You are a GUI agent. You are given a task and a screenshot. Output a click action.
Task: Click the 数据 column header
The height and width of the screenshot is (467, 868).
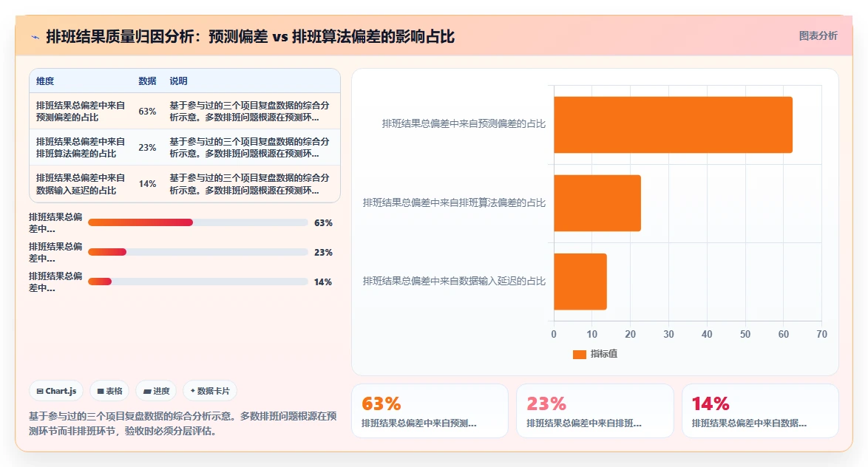tap(147, 81)
